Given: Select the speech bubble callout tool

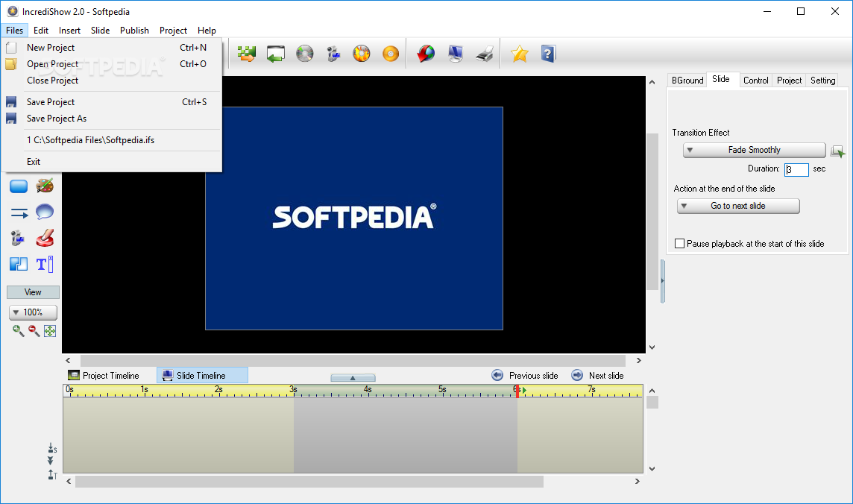Looking at the screenshot, I should point(45,212).
